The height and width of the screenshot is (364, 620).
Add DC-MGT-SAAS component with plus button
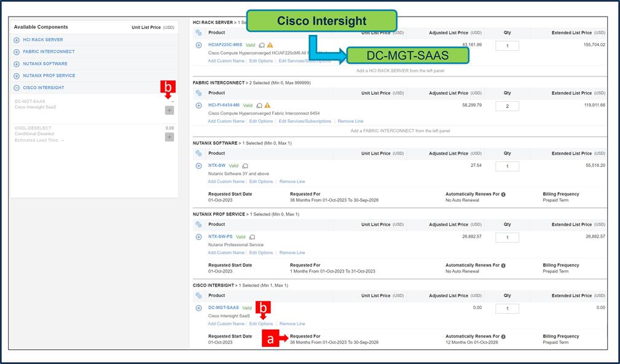tap(169, 110)
